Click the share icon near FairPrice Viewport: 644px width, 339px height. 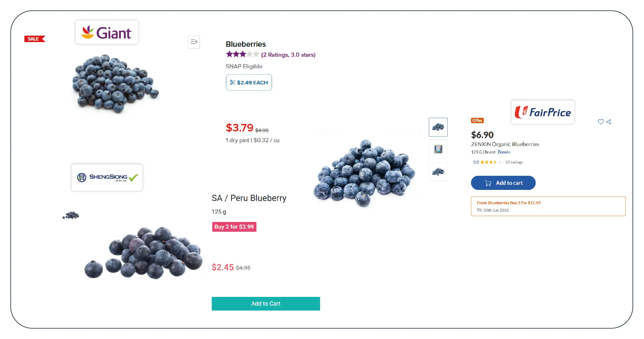pyautogui.click(x=609, y=122)
